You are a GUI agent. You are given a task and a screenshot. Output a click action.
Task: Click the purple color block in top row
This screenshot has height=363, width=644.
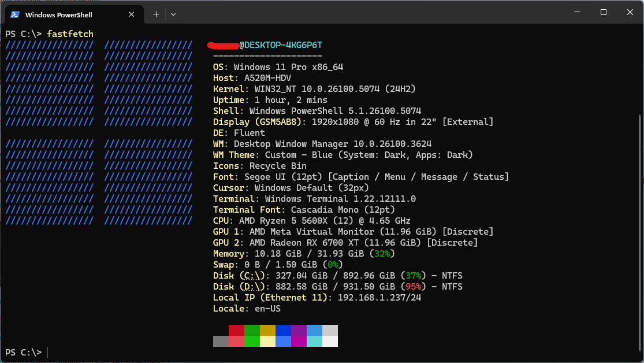coord(299,330)
